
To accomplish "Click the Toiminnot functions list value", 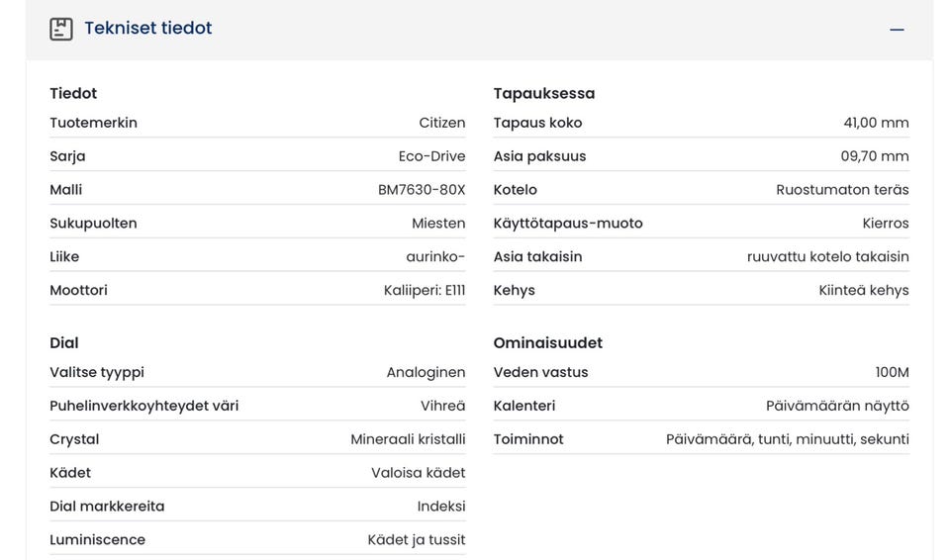I will click(x=787, y=439).
